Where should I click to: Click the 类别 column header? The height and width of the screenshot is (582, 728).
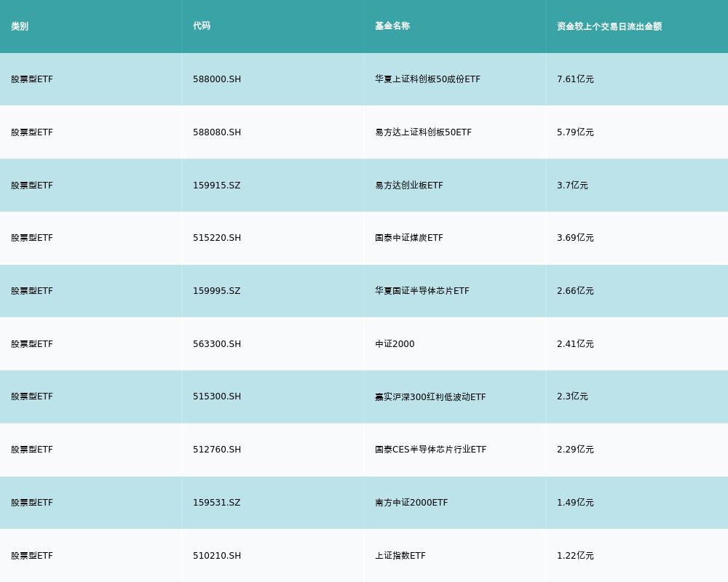click(20, 26)
